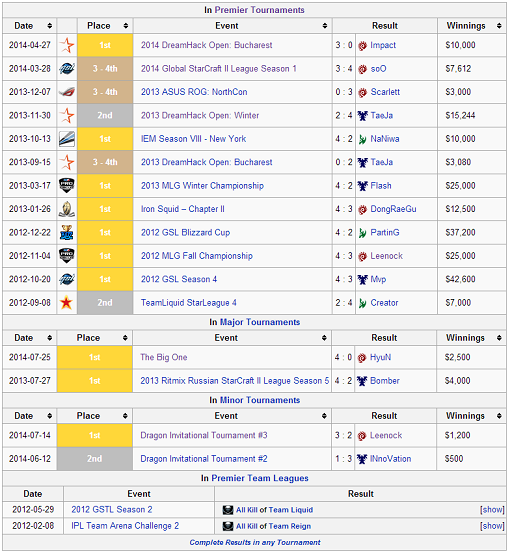
Task: Click Terran race icon next to Mvp
Action: click(362, 279)
